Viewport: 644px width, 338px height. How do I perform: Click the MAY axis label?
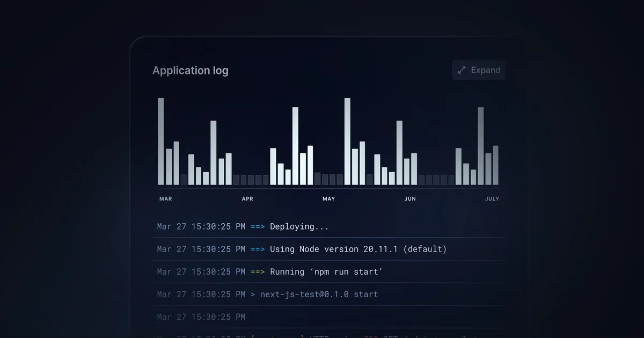click(328, 199)
